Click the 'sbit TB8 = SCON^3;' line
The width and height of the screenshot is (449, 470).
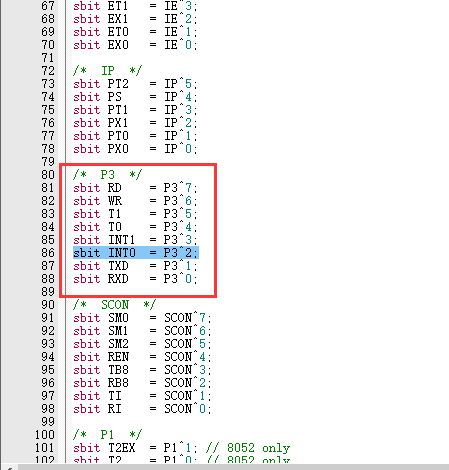(x=142, y=370)
